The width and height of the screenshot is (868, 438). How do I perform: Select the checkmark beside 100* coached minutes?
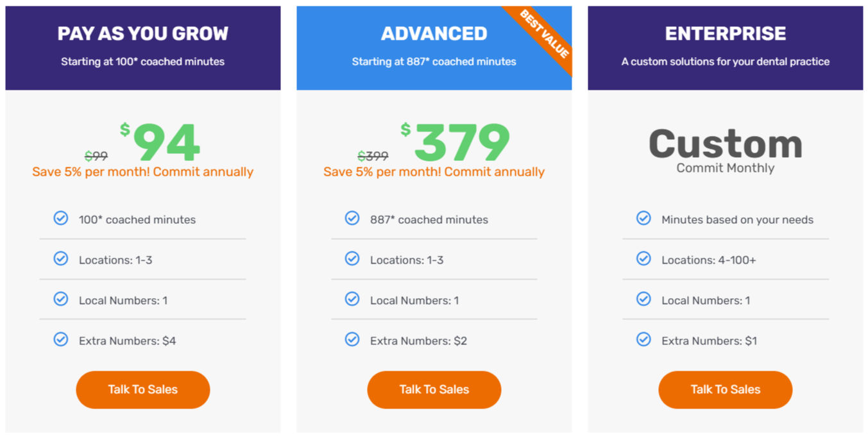pos(60,218)
